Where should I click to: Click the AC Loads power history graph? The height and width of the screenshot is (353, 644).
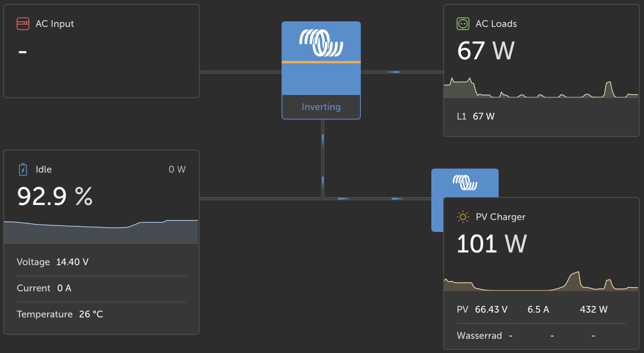[541, 87]
